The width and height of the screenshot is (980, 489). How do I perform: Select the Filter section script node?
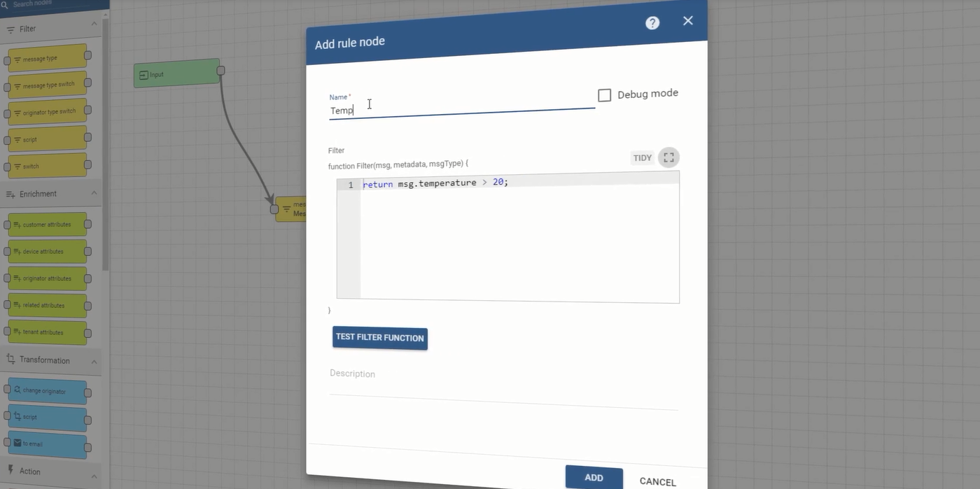click(48, 139)
